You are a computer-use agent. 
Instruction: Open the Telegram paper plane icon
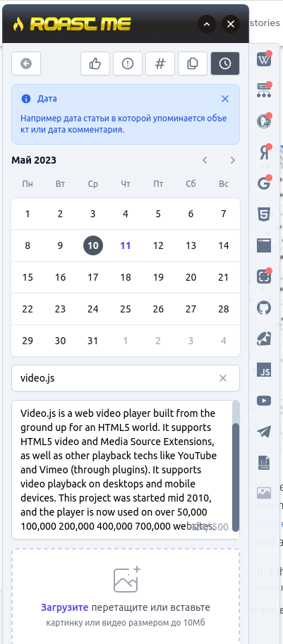[264, 432]
